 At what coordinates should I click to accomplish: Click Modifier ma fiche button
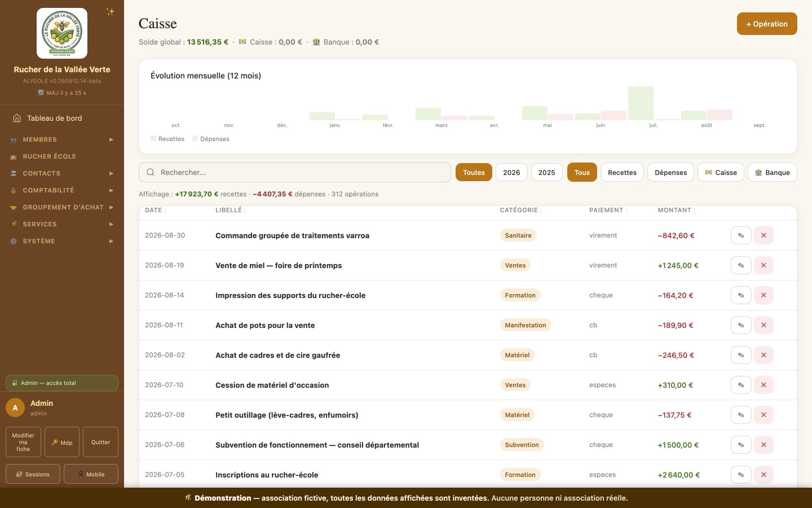click(23, 442)
